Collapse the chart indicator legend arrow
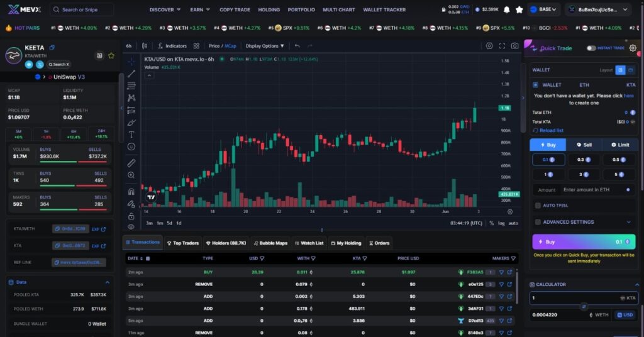 149,75
